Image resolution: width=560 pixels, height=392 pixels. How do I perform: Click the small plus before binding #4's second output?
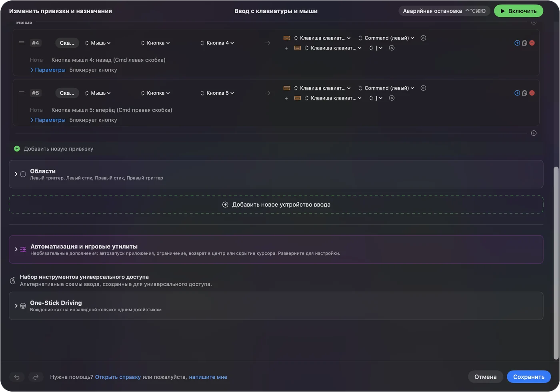point(286,48)
